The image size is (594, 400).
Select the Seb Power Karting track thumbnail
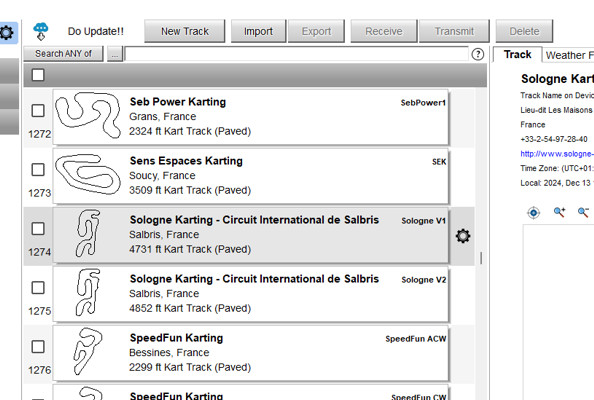click(88, 115)
